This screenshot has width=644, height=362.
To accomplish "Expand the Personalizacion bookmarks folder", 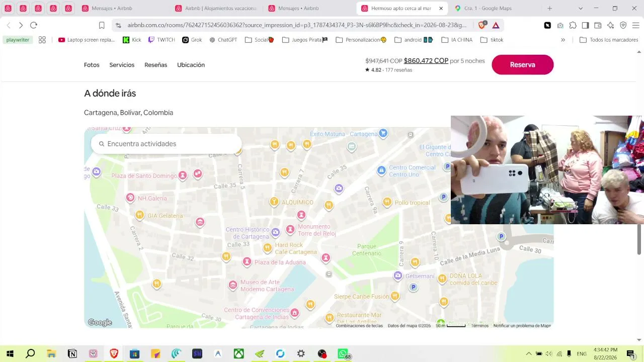I will (361, 40).
